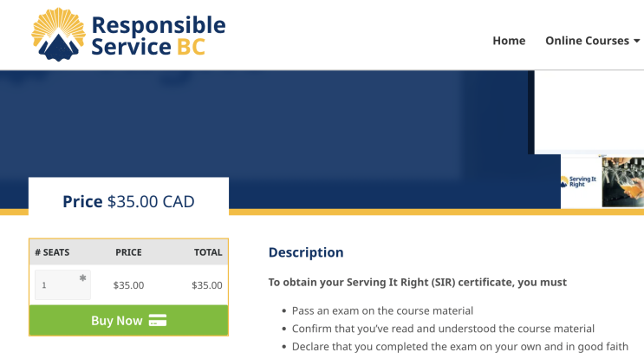The height and width of the screenshot is (359, 644).
Task: Click the $35.00 total amount
Action: [207, 285]
